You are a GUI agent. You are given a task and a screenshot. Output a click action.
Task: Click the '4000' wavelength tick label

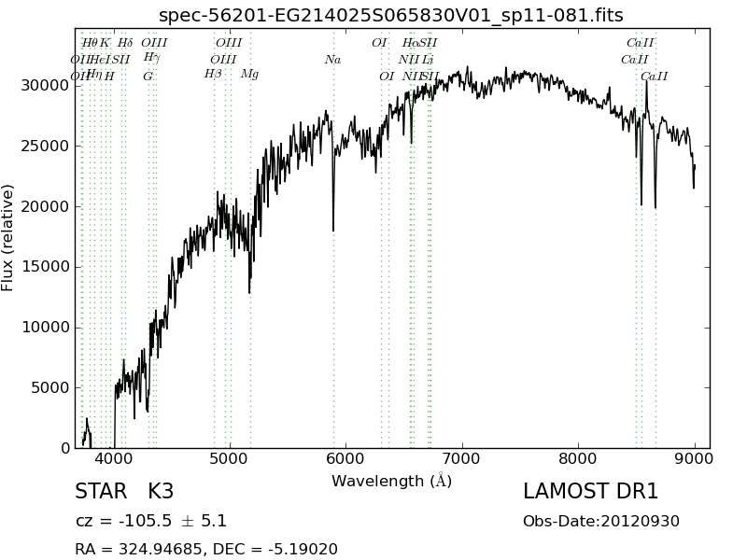tap(113, 459)
